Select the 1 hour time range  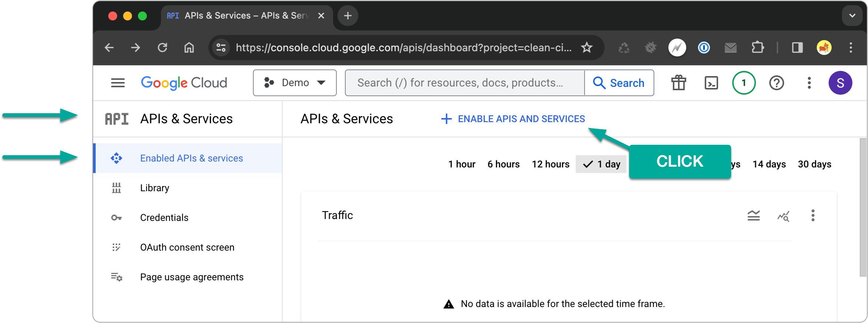462,164
